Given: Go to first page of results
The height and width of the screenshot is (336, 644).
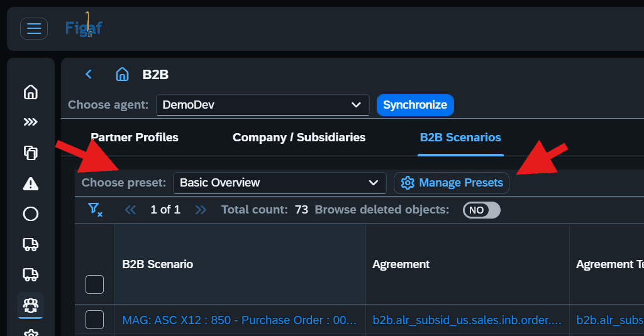Looking at the screenshot, I should [x=131, y=210].
